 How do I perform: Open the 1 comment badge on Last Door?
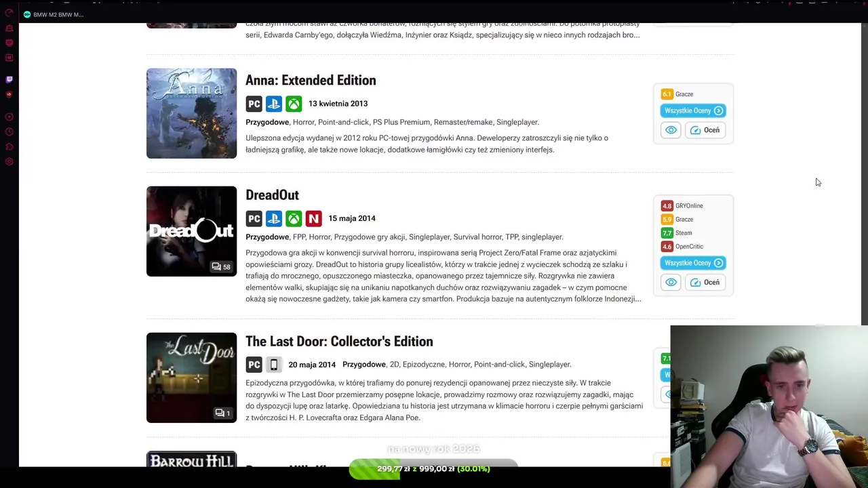coord(222,413)
